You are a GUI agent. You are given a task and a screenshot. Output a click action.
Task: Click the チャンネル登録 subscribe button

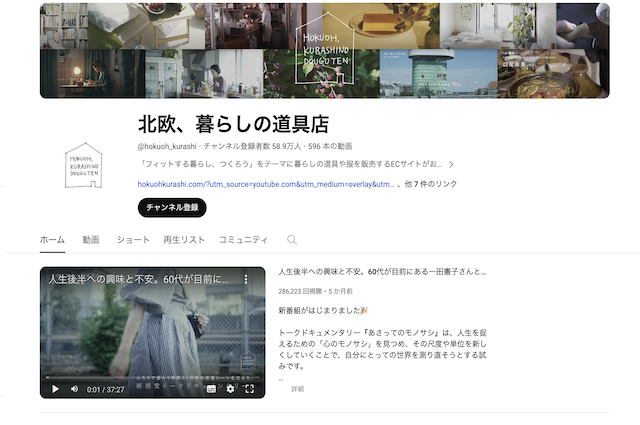[172, 207]
